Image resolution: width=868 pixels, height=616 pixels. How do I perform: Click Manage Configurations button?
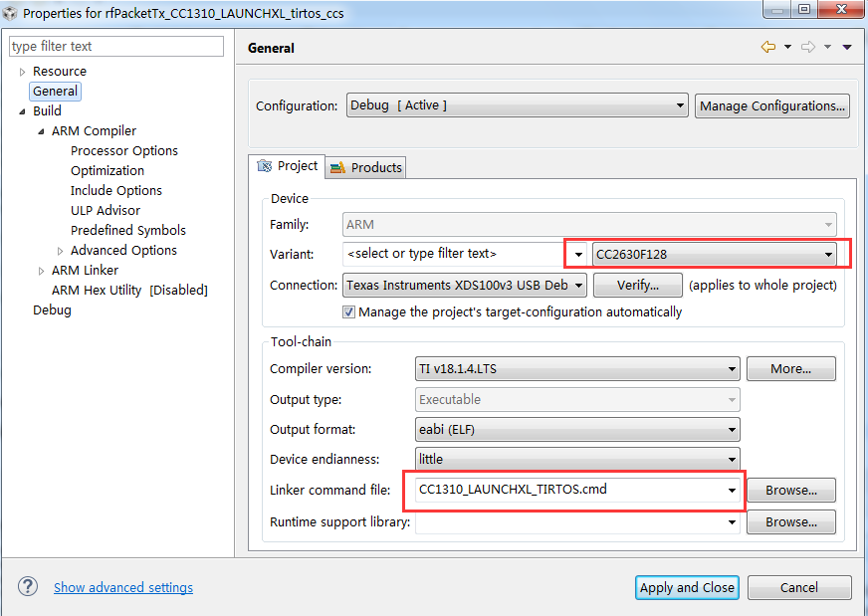point(772,105)
